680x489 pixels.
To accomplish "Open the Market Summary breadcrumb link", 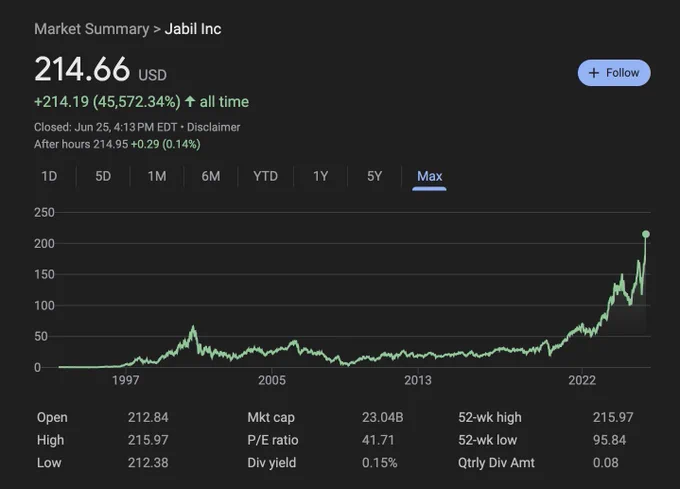I will click(92, 29).
